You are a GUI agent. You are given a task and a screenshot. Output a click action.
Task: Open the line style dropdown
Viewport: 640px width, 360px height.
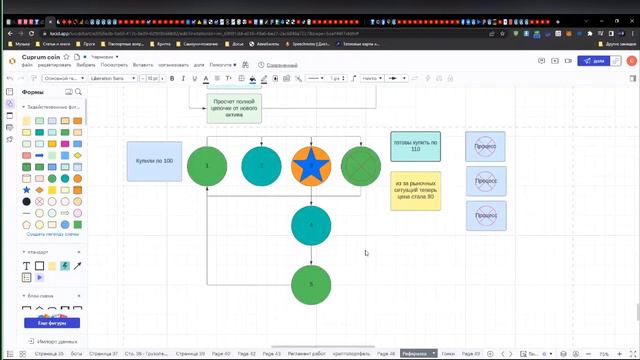click(x=315, y=78)
